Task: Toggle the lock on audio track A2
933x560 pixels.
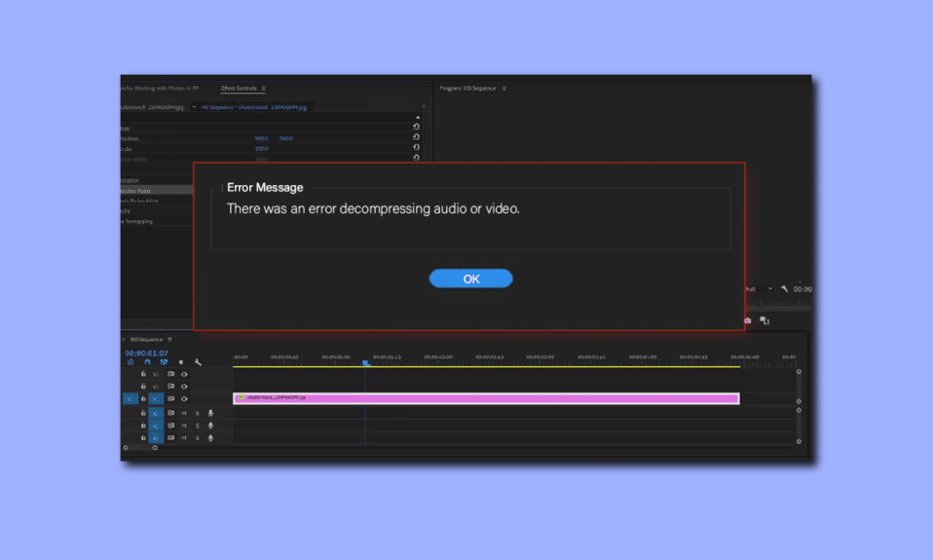Action: point(143,426)
